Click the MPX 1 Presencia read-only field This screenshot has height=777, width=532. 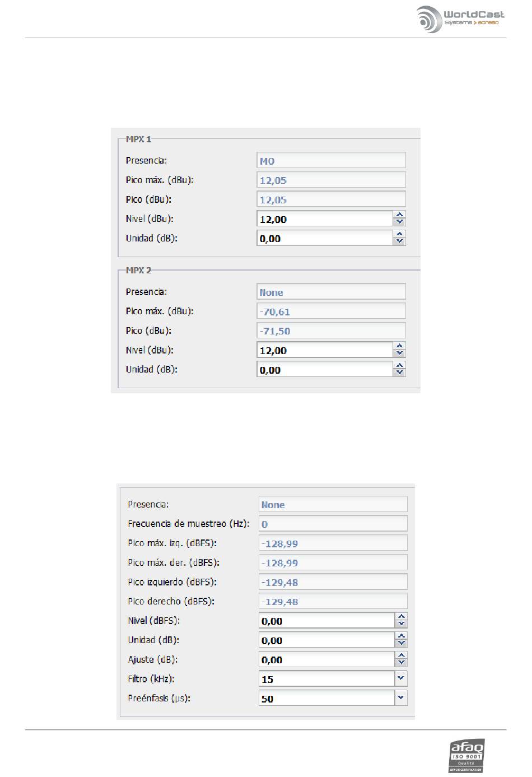[x=331, y=161]
